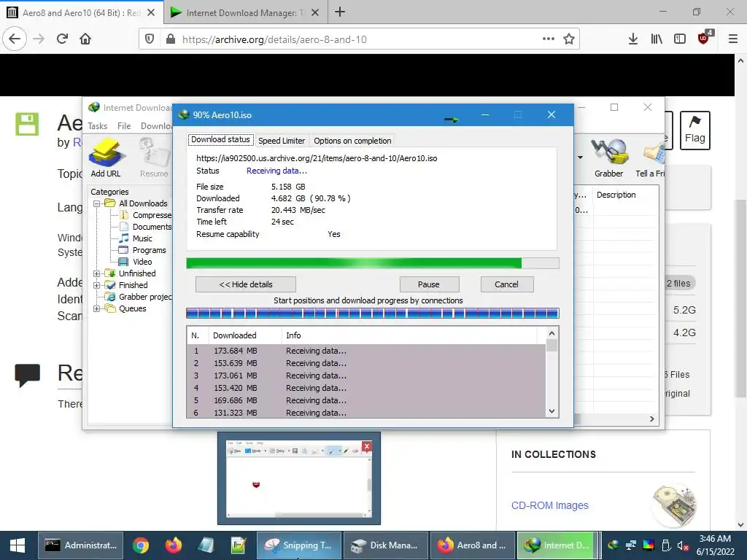Open the Grabber tool in IDM
The height and width of the screenshot is (560, 747).
pos(608,158)
